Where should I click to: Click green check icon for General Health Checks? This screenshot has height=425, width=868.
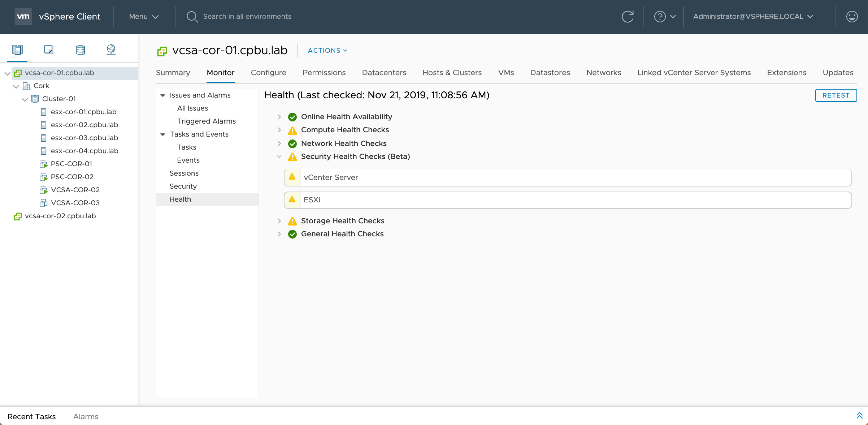click(x=292, y=234)
